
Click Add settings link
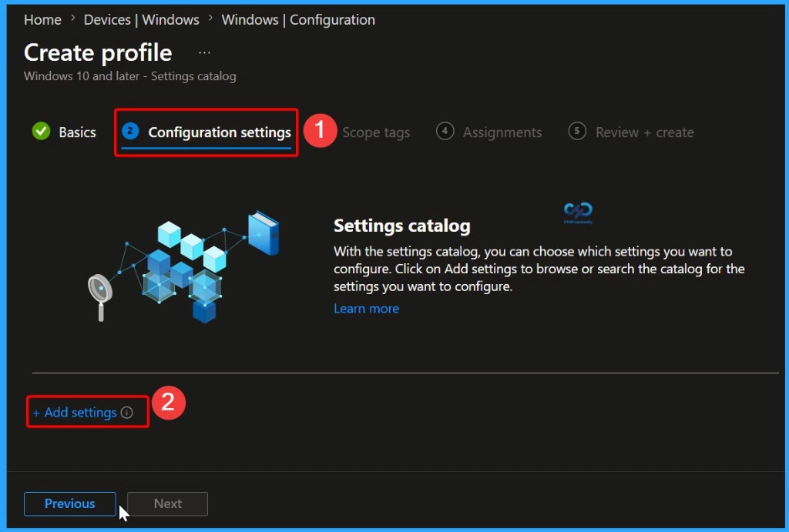point(75,413)
